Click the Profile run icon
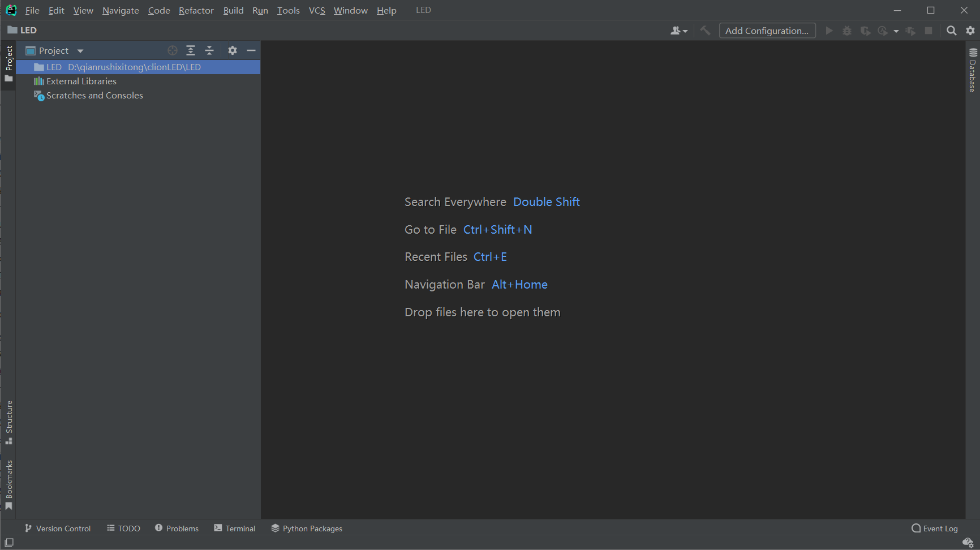980x550 pixels. coord(883,31)
